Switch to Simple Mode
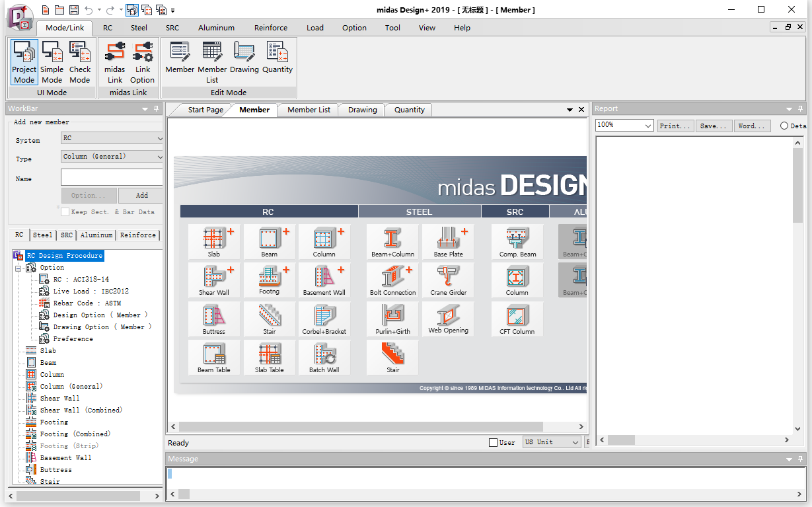812x507 pixels. click(52, 62)
